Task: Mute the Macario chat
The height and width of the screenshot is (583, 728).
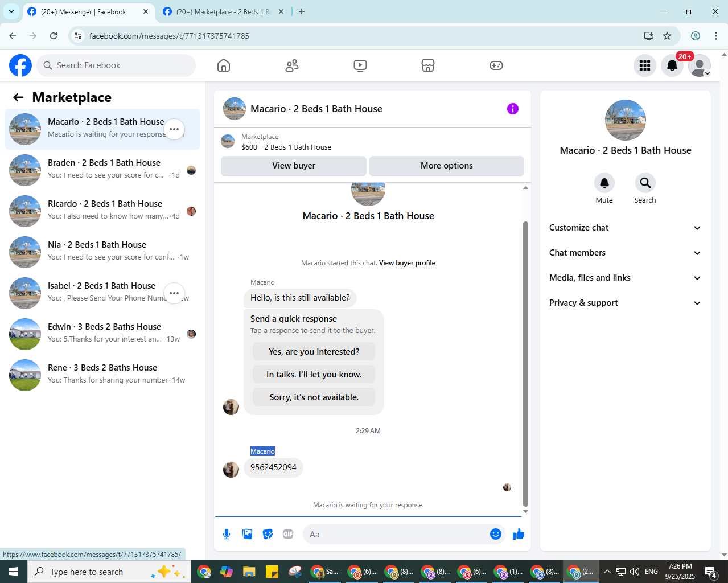Action: [x=604, y=183]
